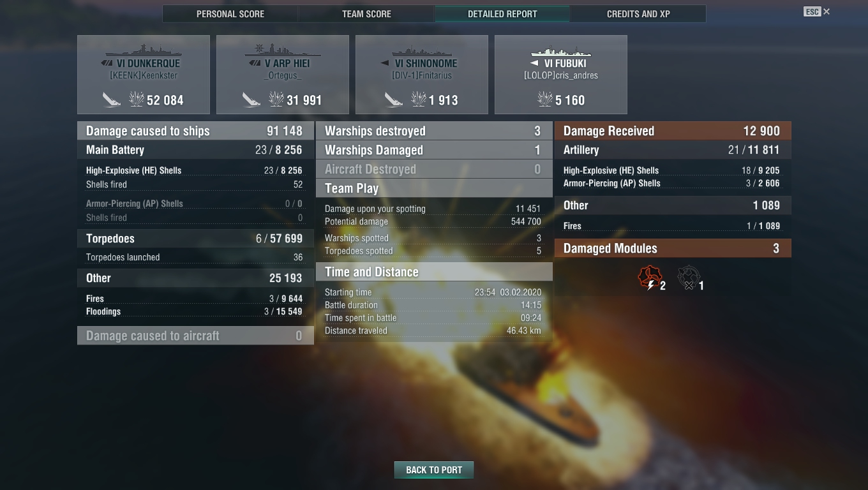Click the white Fubuki ship silhouette icon
The height and width of the screenshot is (490, 868).
(561, 50)
